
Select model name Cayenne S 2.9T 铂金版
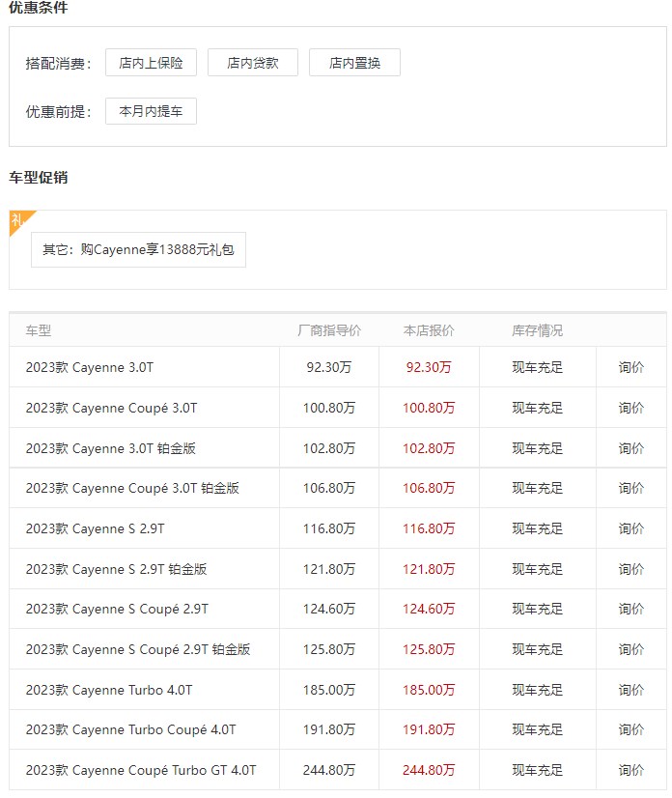[x=117, y=569]
